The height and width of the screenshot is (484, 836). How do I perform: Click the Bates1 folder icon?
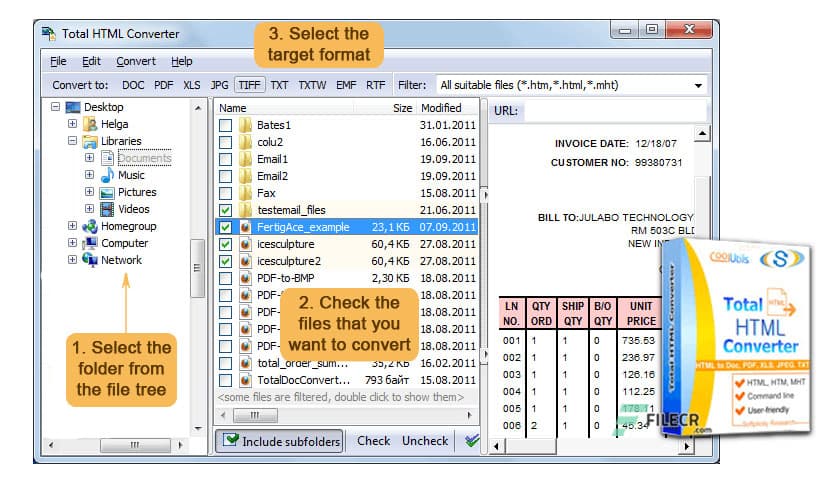tap(245, 125)
